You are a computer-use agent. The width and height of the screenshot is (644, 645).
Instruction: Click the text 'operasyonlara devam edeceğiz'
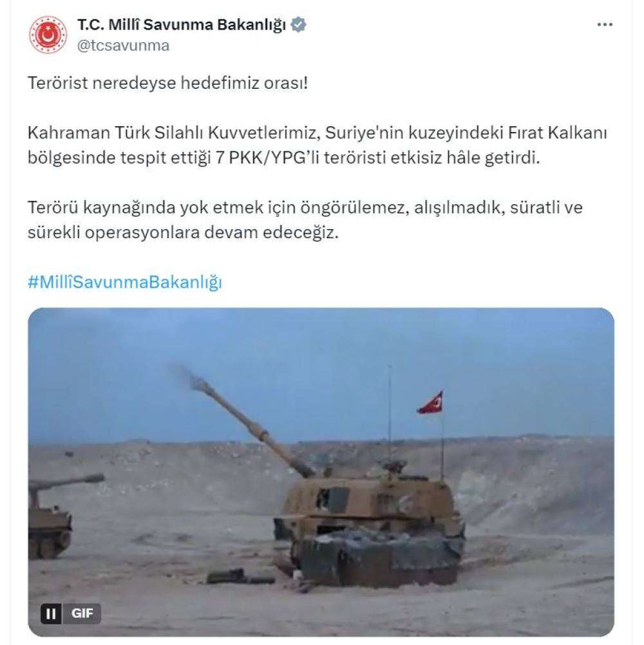coord(211,233)
